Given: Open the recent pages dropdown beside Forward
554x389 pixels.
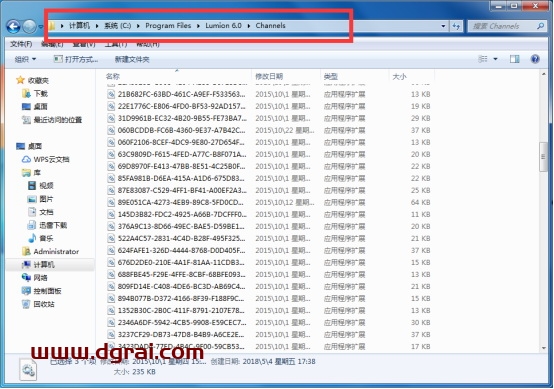Looking at the screenshot, I should (41, 26).
